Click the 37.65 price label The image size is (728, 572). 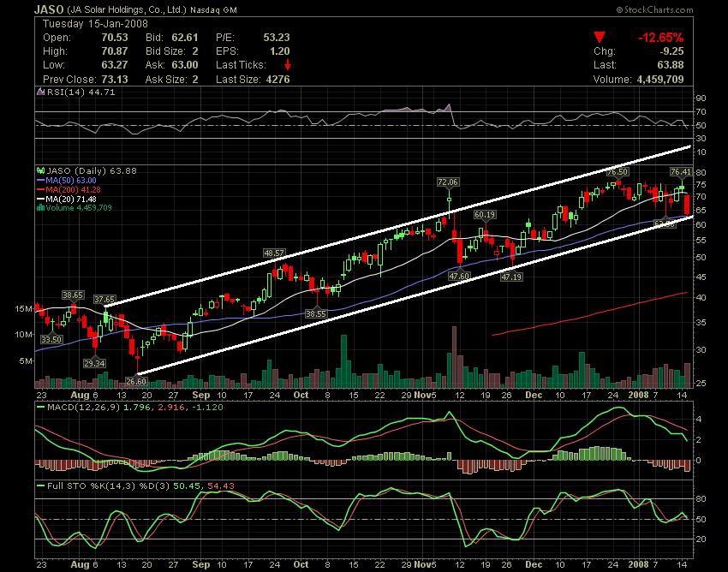pyautogui.click(x=104, y=300)
